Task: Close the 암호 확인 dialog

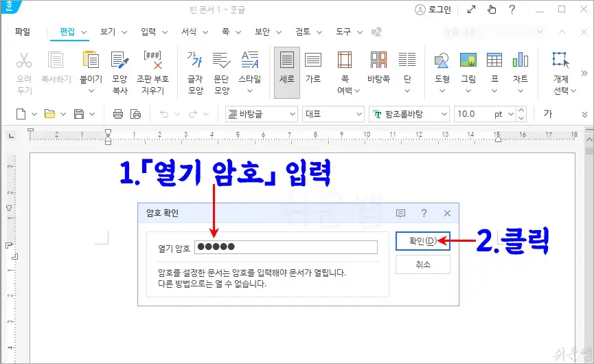Action: (x=448, y=213)
